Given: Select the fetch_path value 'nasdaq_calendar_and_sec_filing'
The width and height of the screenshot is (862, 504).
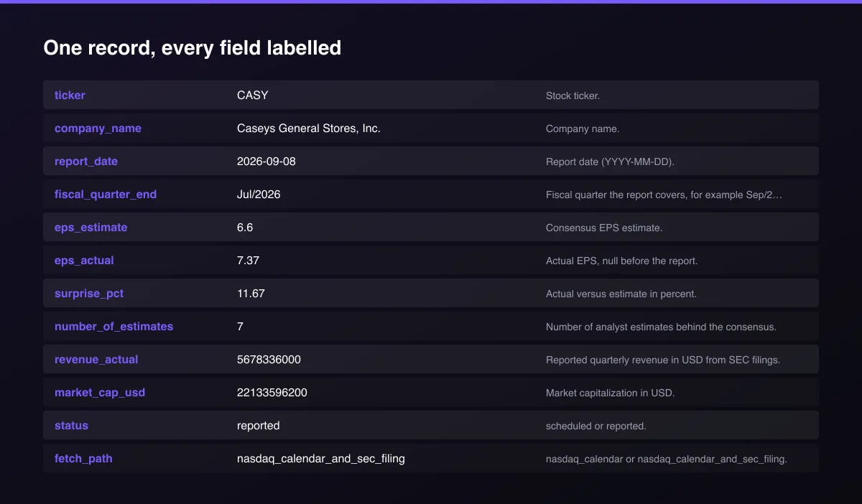Looking at the screenshot, I should 321,459.
